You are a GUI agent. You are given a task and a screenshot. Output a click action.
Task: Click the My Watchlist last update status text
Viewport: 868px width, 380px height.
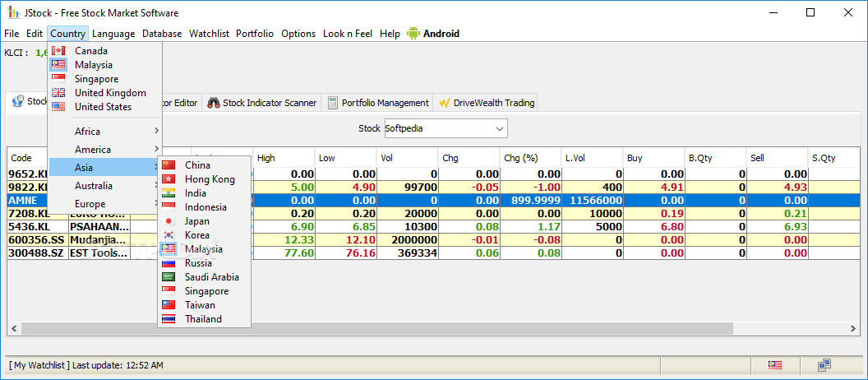[x=86, y=365]
